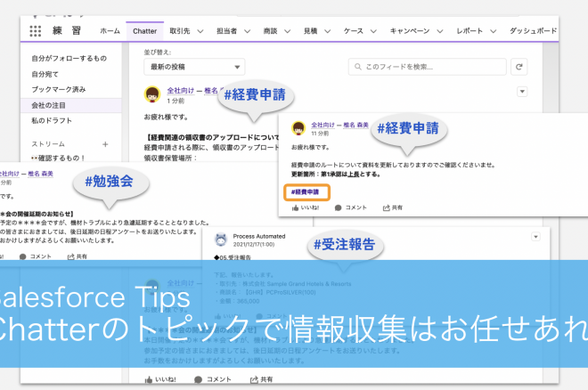Click the avatar on the 11 分前 post
Viewport: 588px width, 390px height.
[298, 127]
